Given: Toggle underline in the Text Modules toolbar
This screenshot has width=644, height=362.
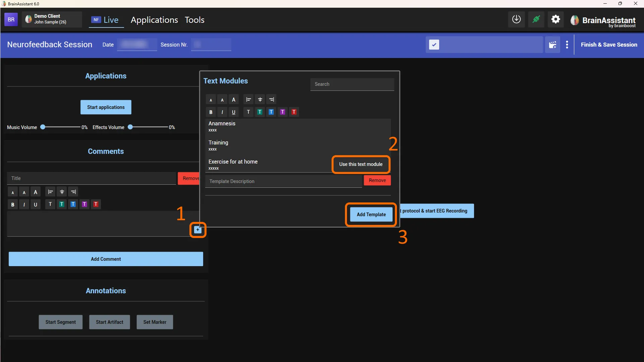Looking at the screenshot, I should [234, 112].
